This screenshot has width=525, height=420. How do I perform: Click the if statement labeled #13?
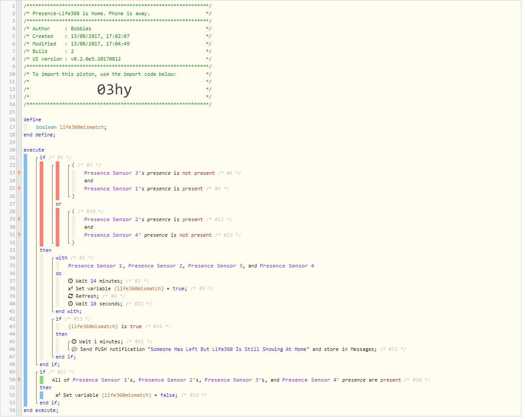[x=58, y=319]
